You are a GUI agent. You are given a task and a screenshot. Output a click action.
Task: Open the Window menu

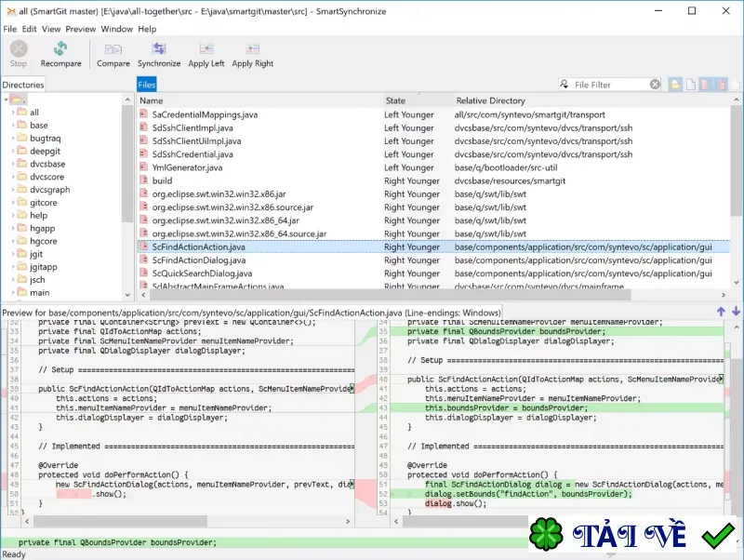click(x=117, y=29)
